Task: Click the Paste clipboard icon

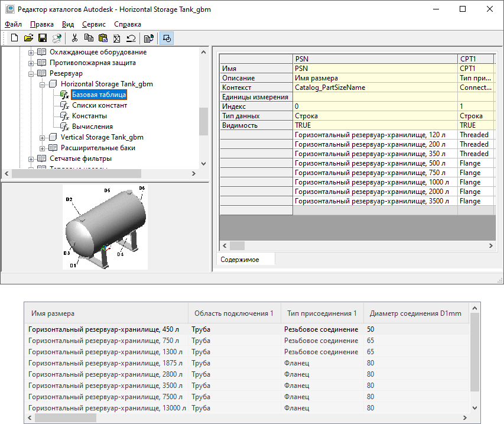Action: [103, 38]
